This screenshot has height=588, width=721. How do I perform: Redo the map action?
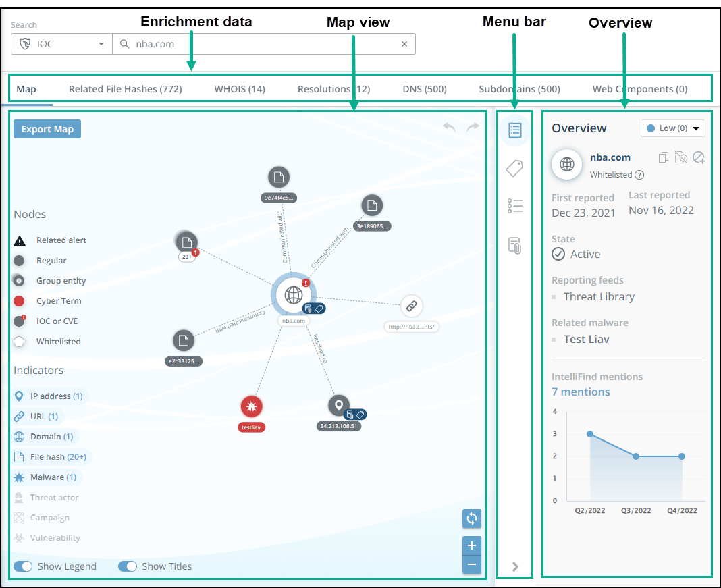pyautogui.click(x=473, y=127)
